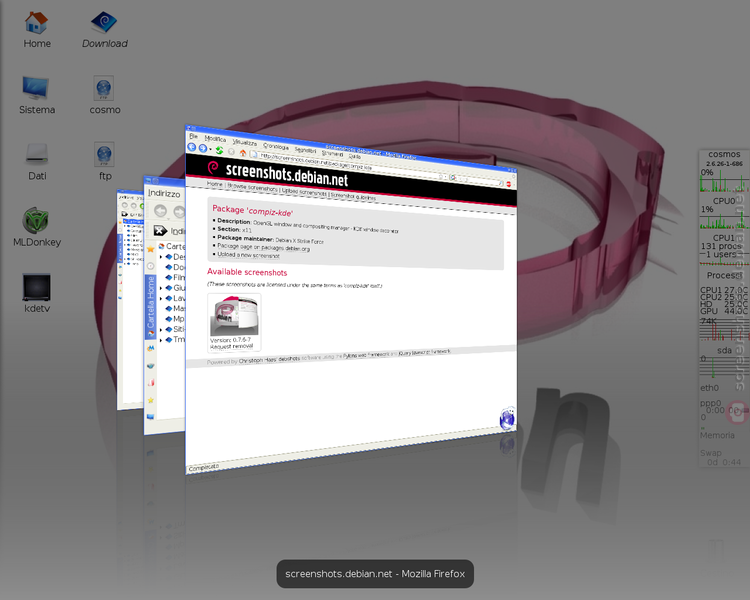
Task: Select the Carte... root folder in tree
Action: 171,246
